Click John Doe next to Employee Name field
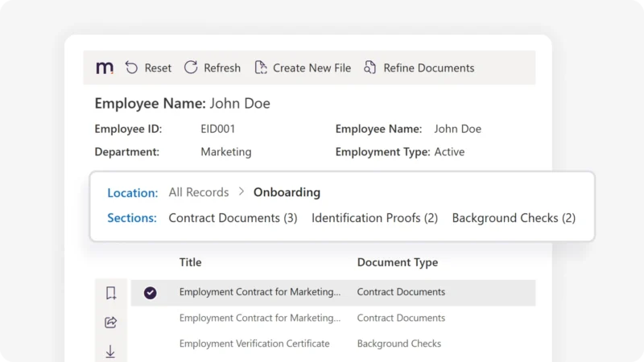Screen dimensions: 644x362 [457, 129]
